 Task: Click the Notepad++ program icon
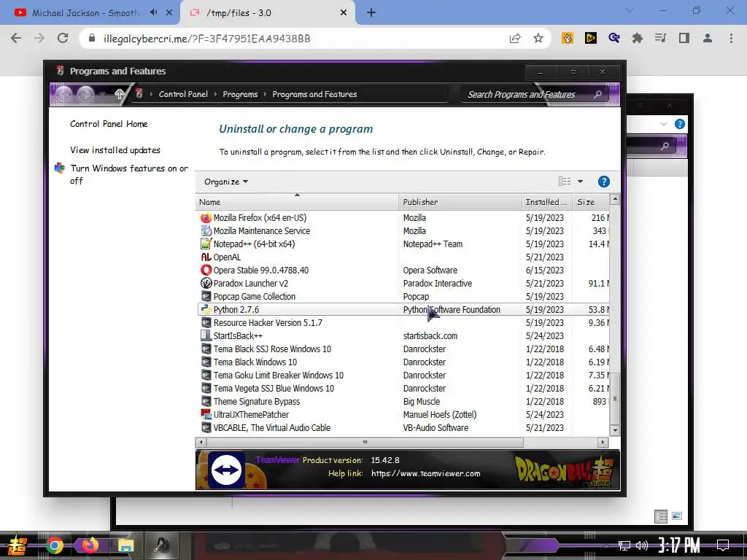click(206, 244)
